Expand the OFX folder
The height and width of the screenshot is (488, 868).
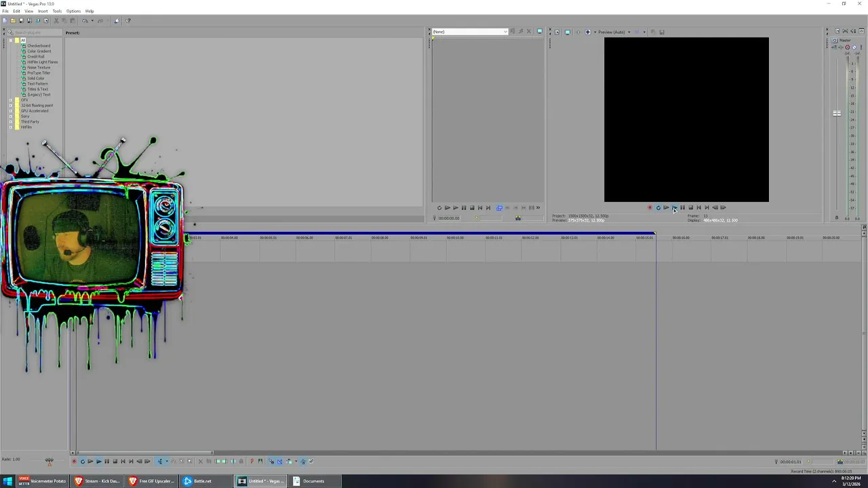pos(11,100)
